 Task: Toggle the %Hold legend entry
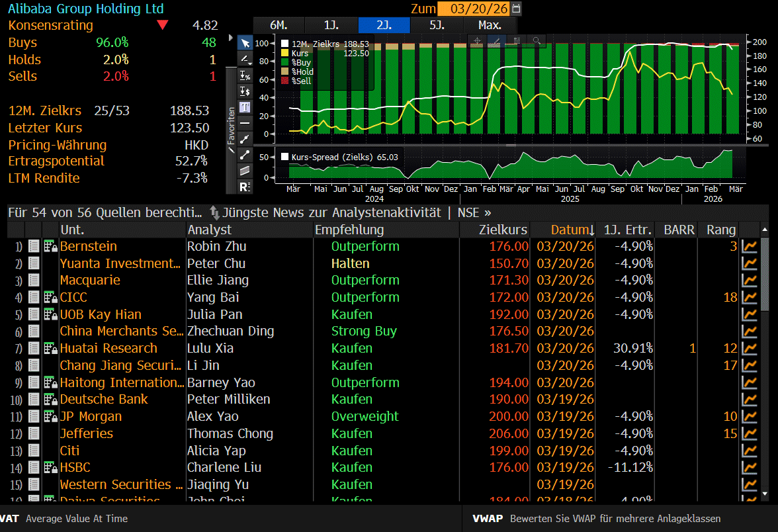point(286,71)
